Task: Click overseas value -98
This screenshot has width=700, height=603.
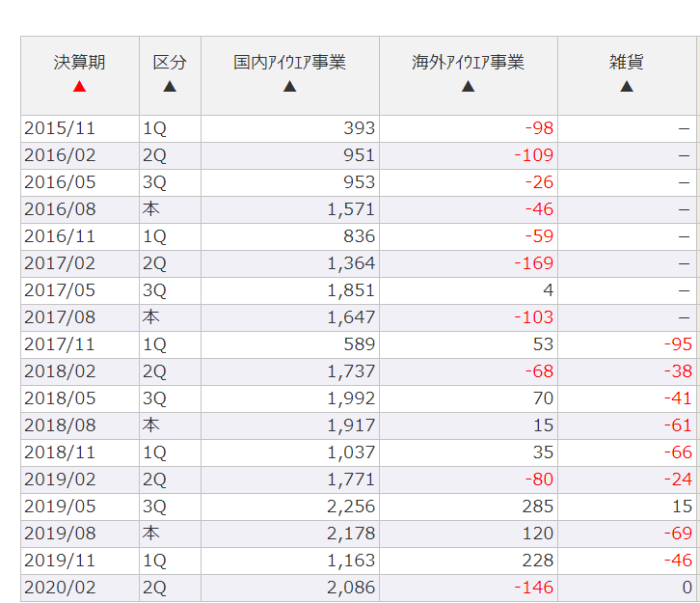Action: (539, 128)
